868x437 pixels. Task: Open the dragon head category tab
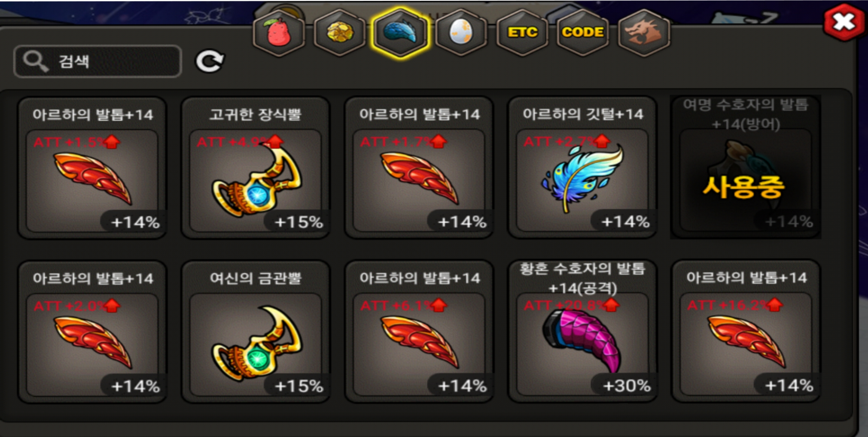tap(643, 33)
